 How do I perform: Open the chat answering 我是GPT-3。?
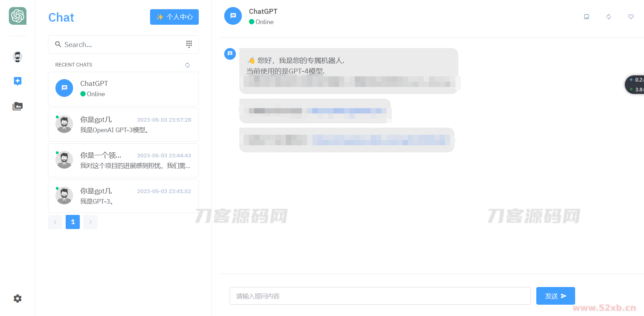(x=123, y=196)
